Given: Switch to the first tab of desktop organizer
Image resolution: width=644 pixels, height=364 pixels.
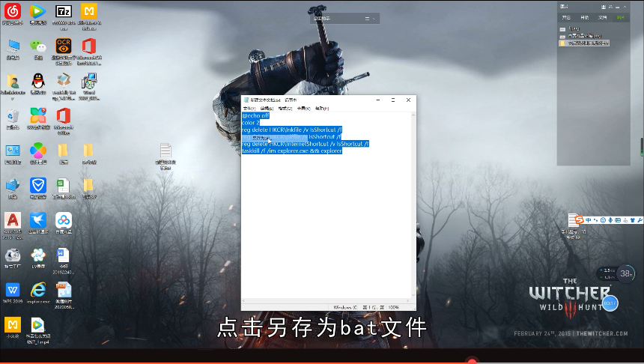Looking at the screenshot, I should point(566,18).
